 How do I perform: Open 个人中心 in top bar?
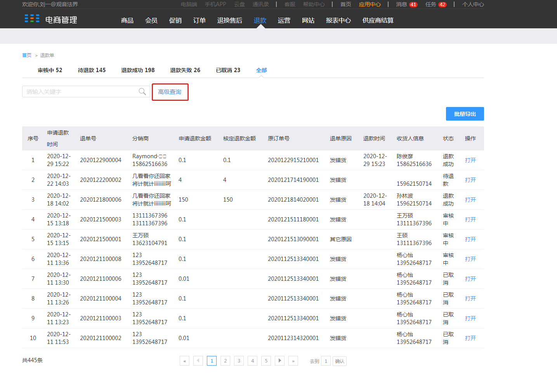[473, 4]
